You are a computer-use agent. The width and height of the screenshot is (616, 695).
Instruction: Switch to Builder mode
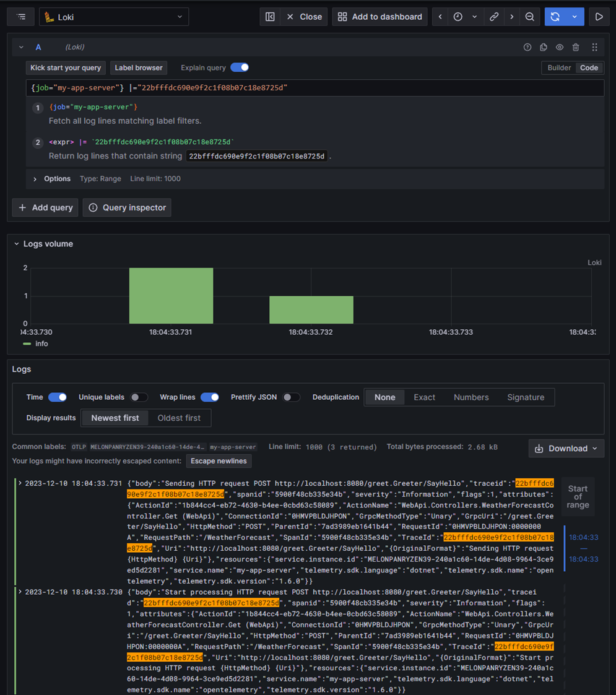coord(559,68)
